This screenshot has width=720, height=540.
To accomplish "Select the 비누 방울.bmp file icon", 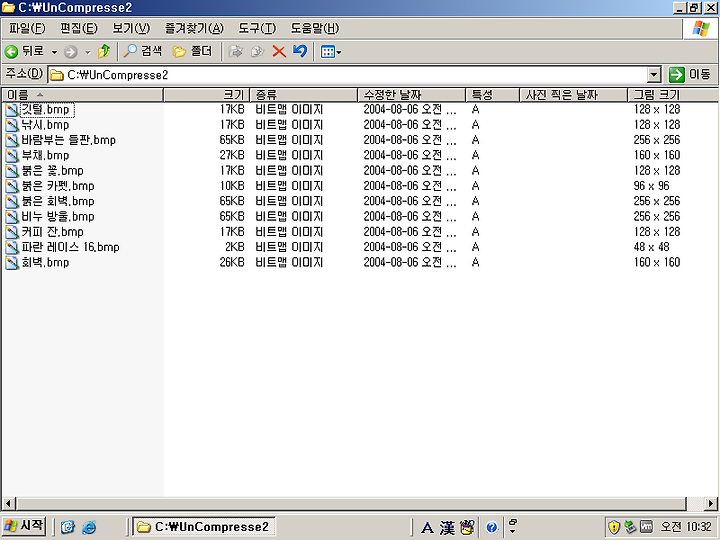I will tap(12, 216).
